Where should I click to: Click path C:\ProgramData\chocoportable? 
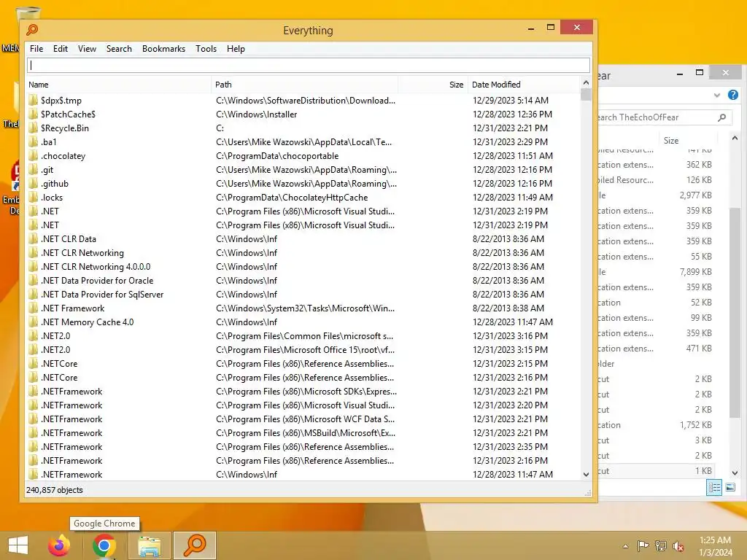277,156
